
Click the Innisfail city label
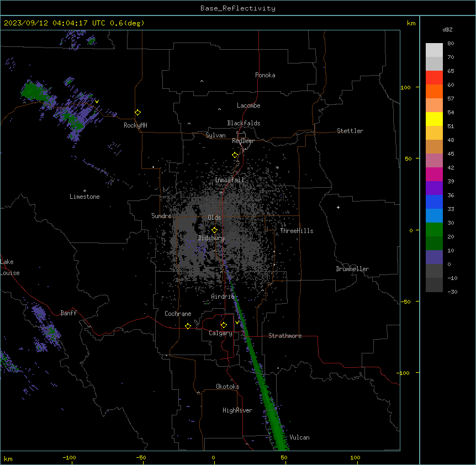point(229,180)
